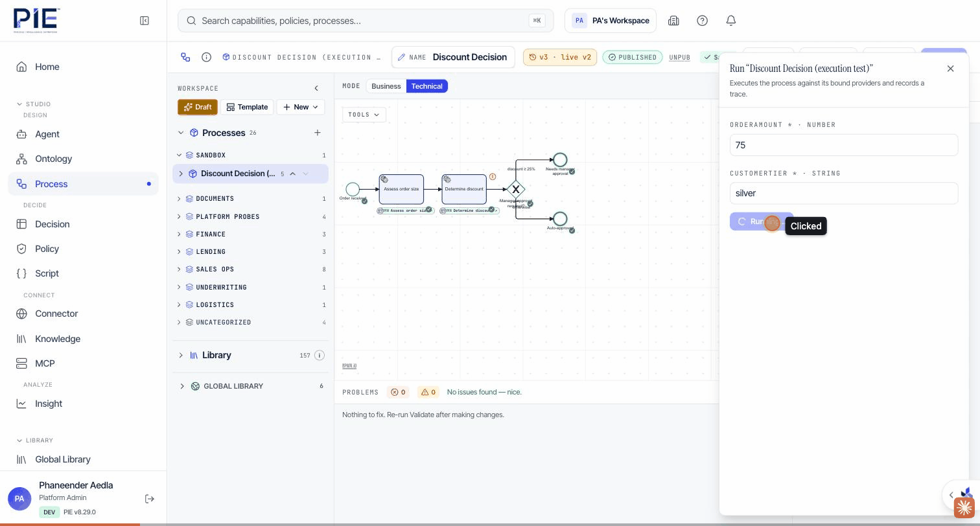
Task: Add a new process with the plus icon
Action: [x=317, y=133]
